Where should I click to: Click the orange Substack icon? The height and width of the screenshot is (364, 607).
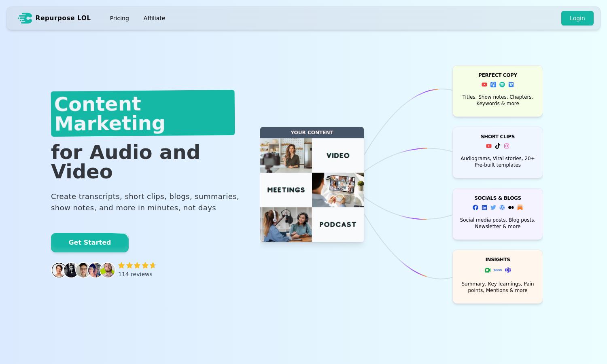click(x=520, y=207)
